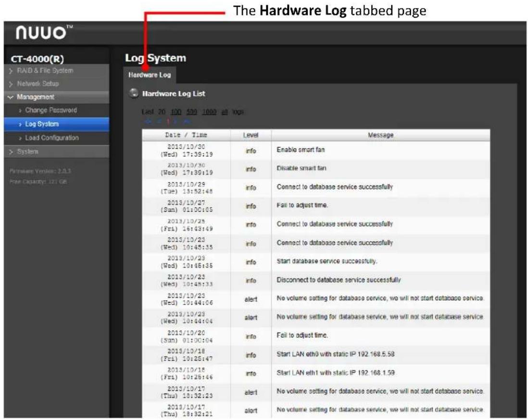Go to previous log page arrow
Image resolution: width=528 pixels, height=420 pixels.
(x=159, y=121)
